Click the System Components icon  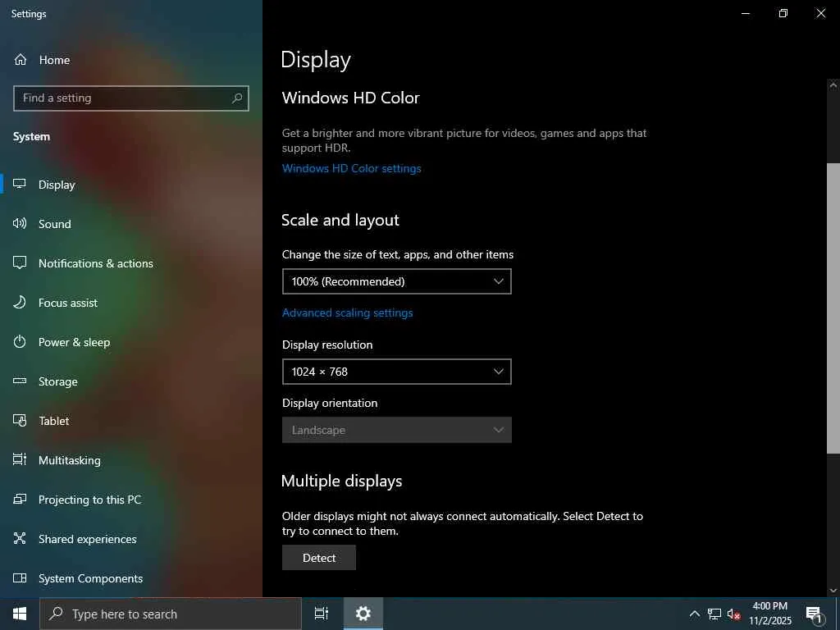point(20,578)
